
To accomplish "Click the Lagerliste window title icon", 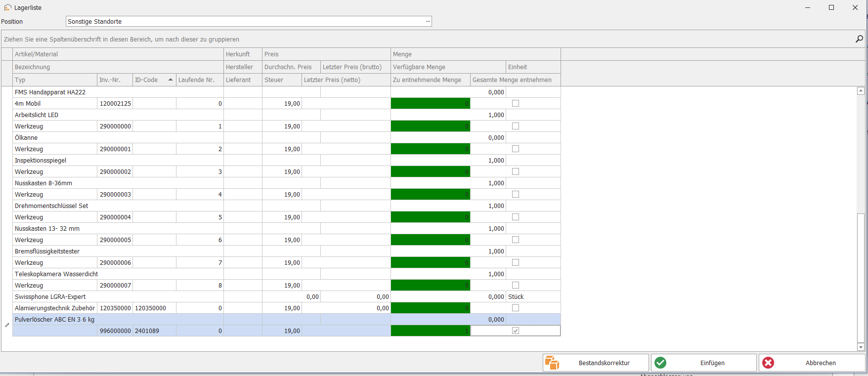I will pyautogui.click(x=7, y=7).
